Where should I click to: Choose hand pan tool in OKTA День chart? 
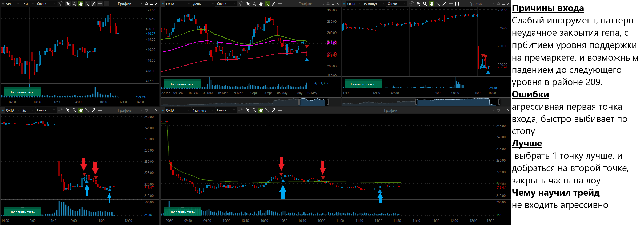pos(261,4)
